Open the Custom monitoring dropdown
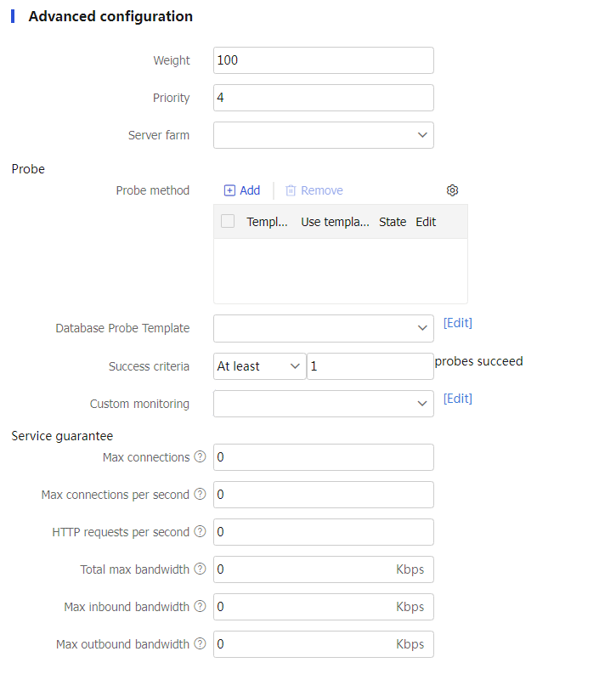The image size is (616, 674). point(323,404)
